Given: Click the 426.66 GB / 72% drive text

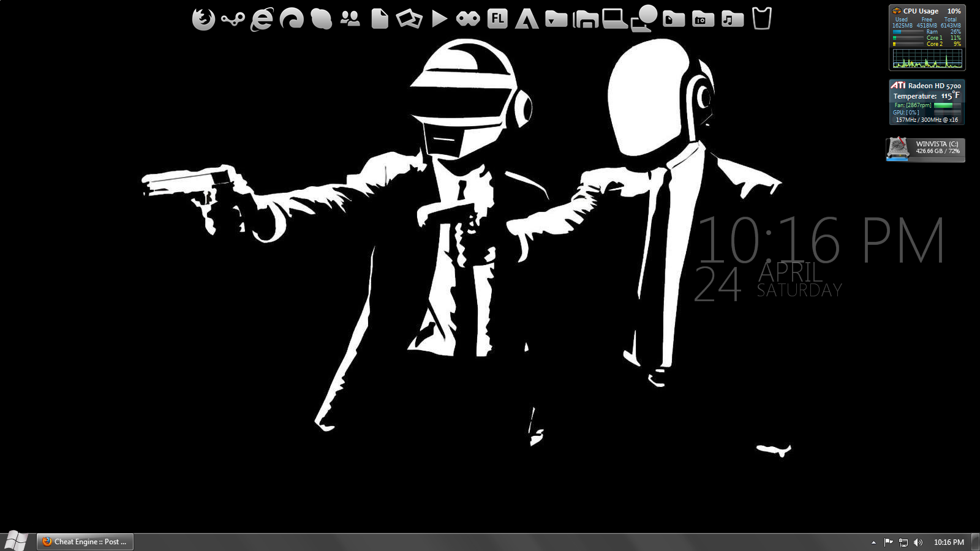Looking at the screenshot, I should [x=938, y=151].
